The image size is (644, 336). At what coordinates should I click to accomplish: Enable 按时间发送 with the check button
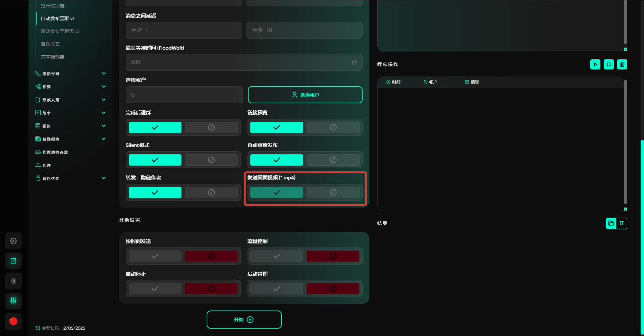155,256
